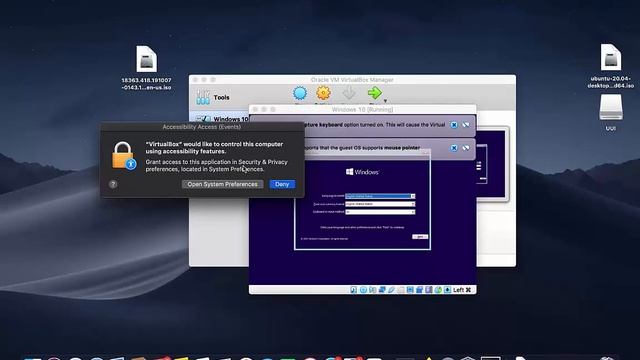This screenshot has width=640, height=360.
Task: Click the Deny button in accessibility dialog
Action: click(x=282, y=184)
